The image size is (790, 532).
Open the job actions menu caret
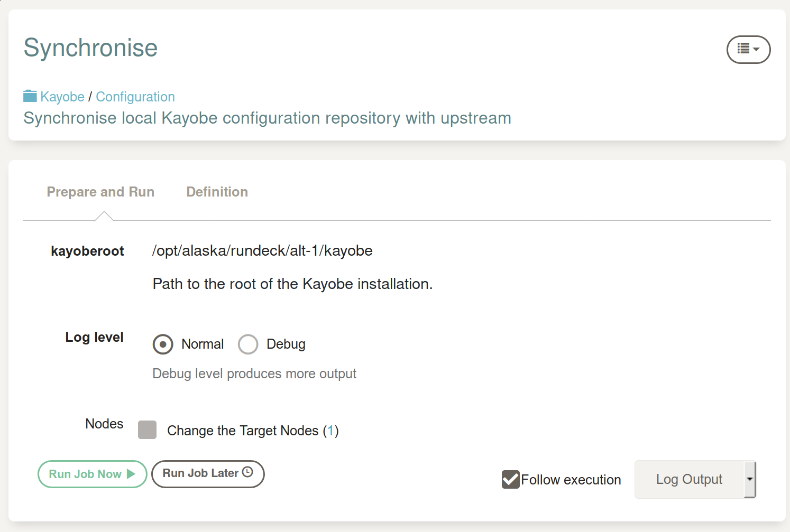(756, 49)
